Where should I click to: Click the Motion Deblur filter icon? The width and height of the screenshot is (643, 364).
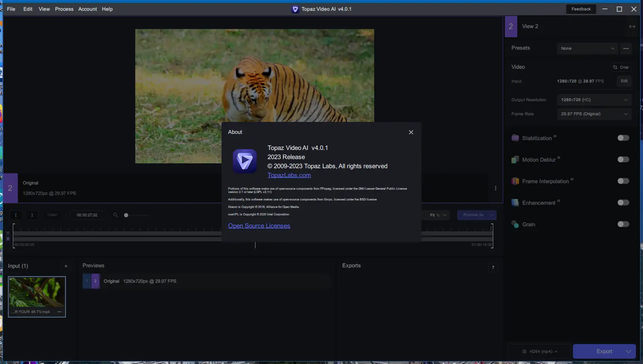(x=515, y=160)
